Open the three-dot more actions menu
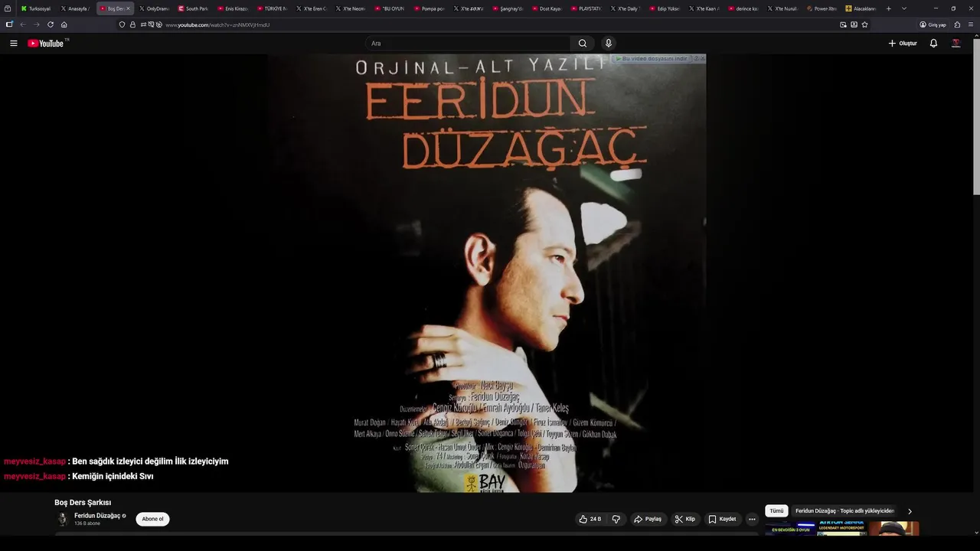This screenshot has width=980, height=551. click(752, 519)
